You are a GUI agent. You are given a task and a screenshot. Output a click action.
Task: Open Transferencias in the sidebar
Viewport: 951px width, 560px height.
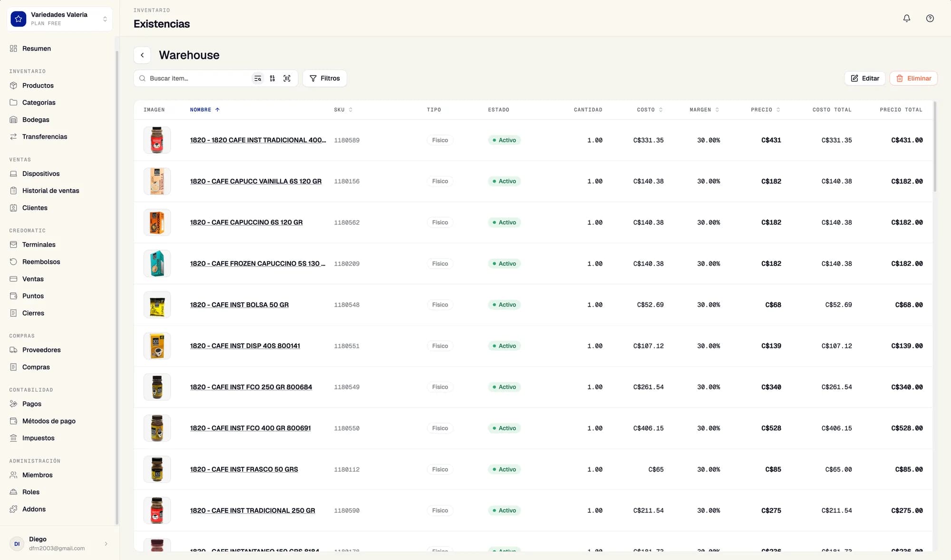[x=45, y=137]
